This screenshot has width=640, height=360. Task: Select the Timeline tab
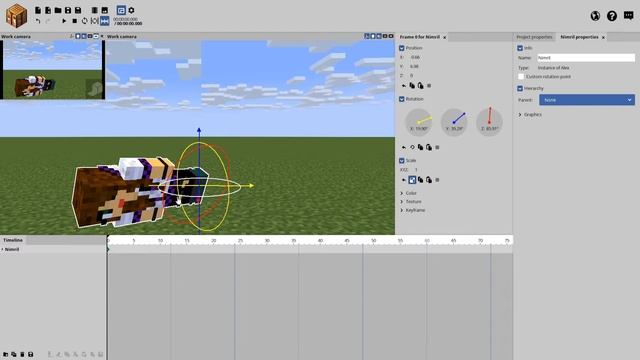tap(13, 240)
